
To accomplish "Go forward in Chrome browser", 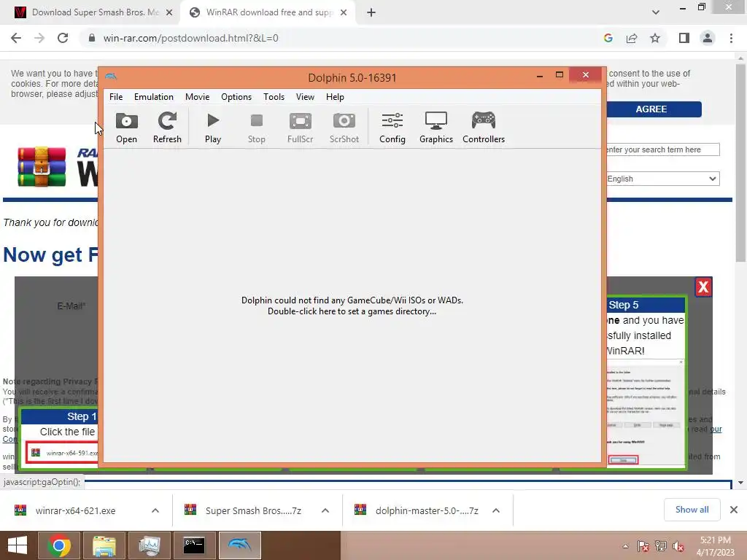I will [39, 38].
